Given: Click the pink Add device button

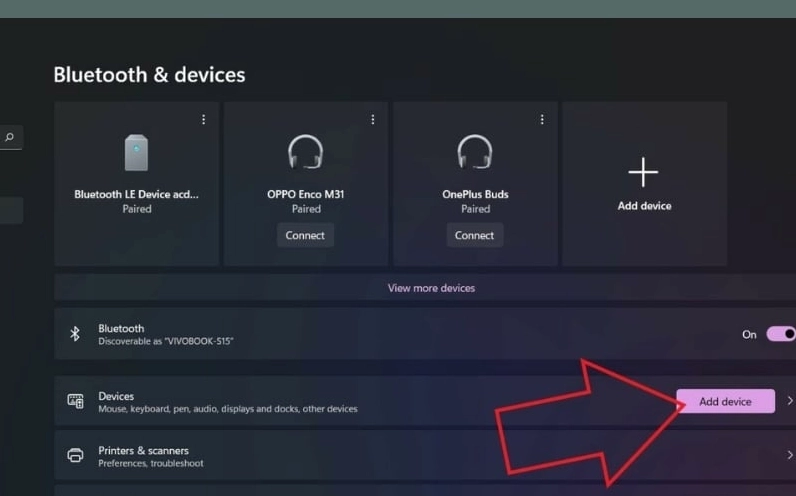Looking at the screenshot, I should pos(725,402).
